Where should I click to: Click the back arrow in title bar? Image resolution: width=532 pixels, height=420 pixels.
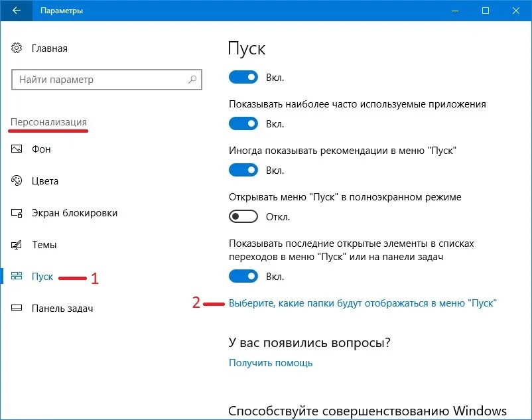point(17,11)
